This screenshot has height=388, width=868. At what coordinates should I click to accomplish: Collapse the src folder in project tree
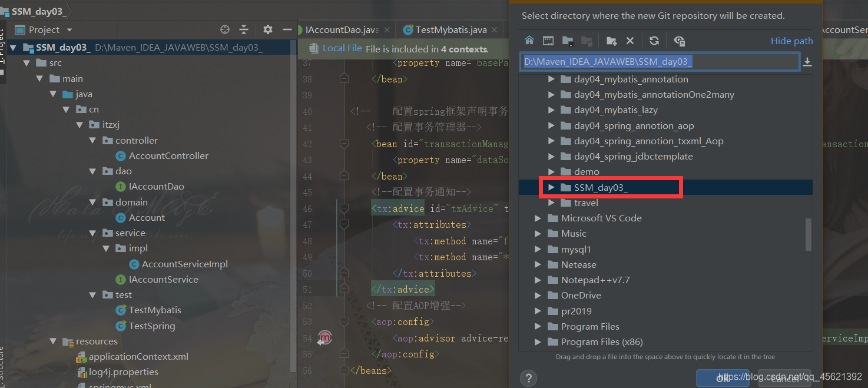[26, 63]
